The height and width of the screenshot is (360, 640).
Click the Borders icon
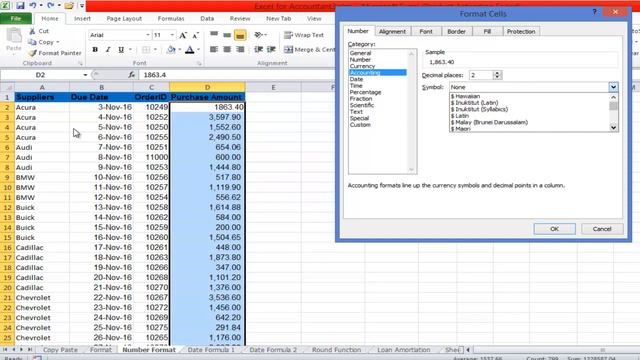[146, 49]
